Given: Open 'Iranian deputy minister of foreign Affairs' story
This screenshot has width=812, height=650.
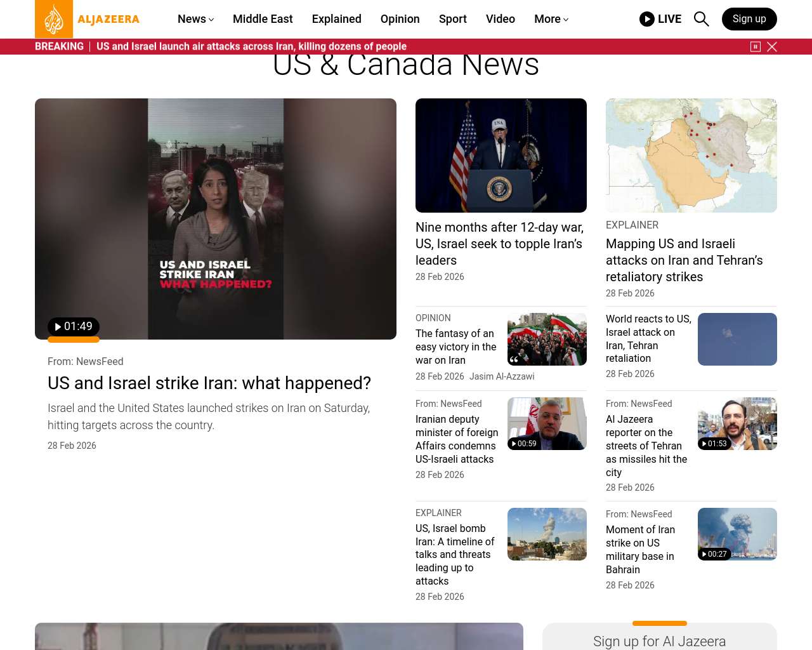Looking at the screenshot, I should click(457, 439).
